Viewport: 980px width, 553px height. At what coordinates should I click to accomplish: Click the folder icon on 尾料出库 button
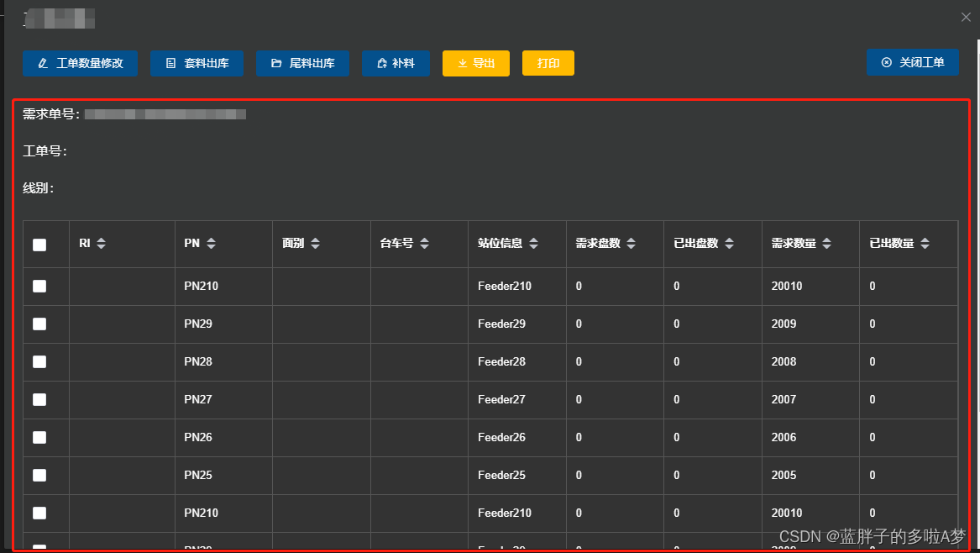pos(275,63)
